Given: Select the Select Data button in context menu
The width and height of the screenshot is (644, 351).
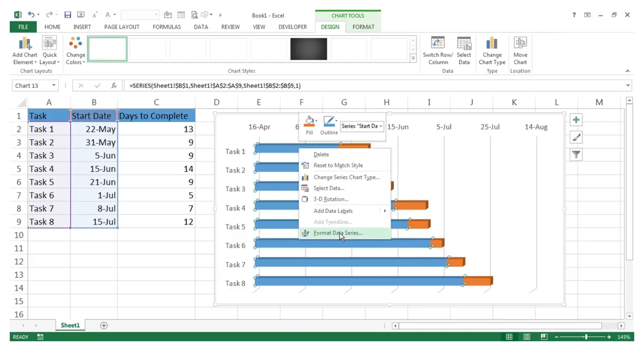Looking at the screenshot, I should tap(328, 188).
